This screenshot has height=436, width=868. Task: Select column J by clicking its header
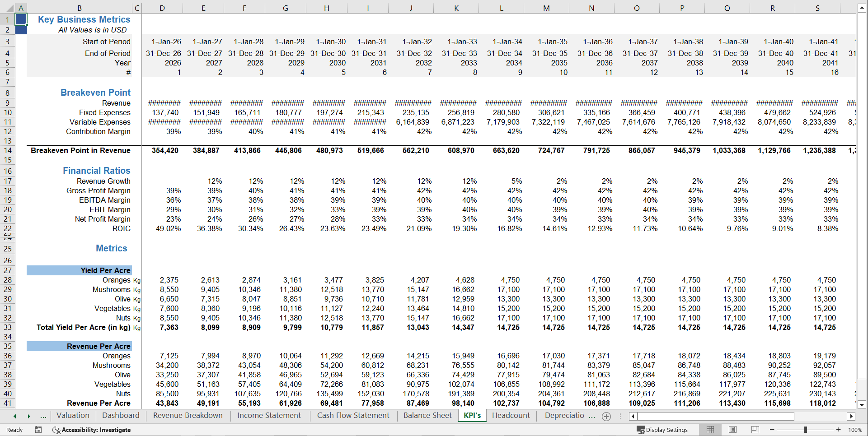pos(411,7)
